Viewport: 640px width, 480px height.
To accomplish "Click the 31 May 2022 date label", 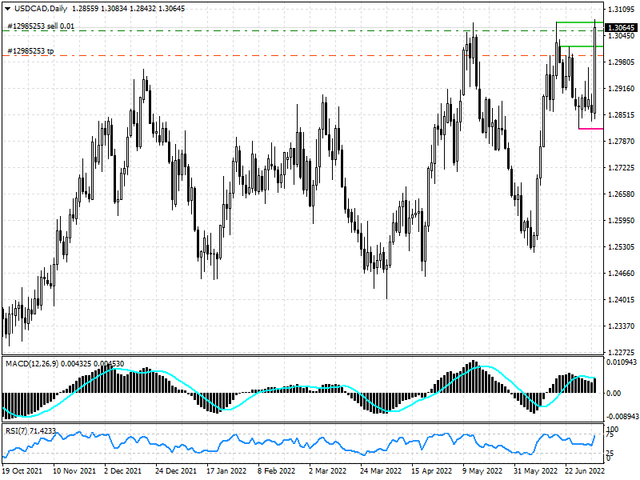I will tap(535, 471).
